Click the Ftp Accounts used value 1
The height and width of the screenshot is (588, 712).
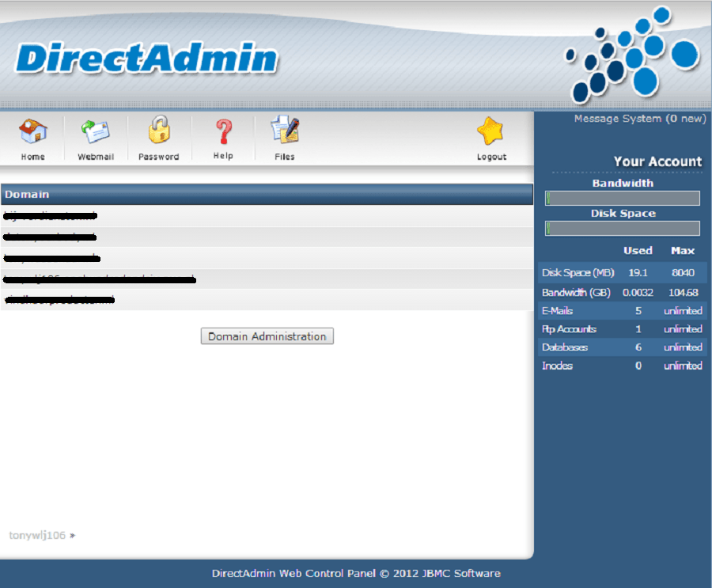click(x=638, y=329)
